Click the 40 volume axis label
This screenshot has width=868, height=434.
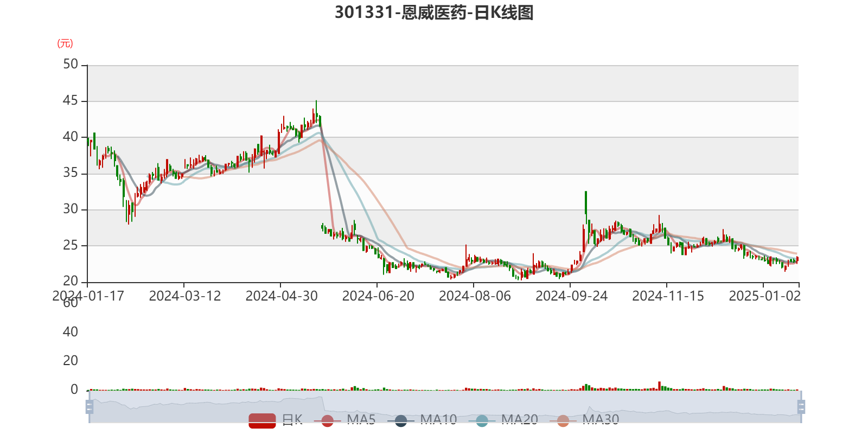point(71,331)
